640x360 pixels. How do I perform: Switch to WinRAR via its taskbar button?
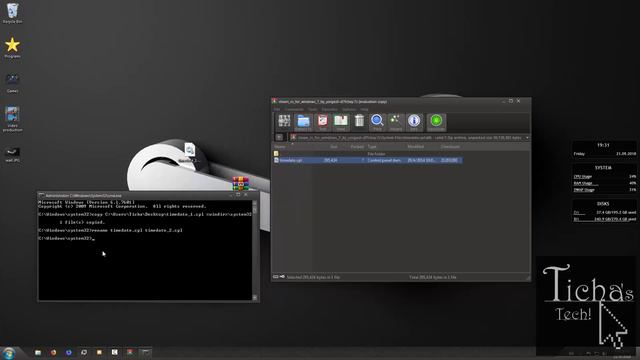(x=130, y=352)
